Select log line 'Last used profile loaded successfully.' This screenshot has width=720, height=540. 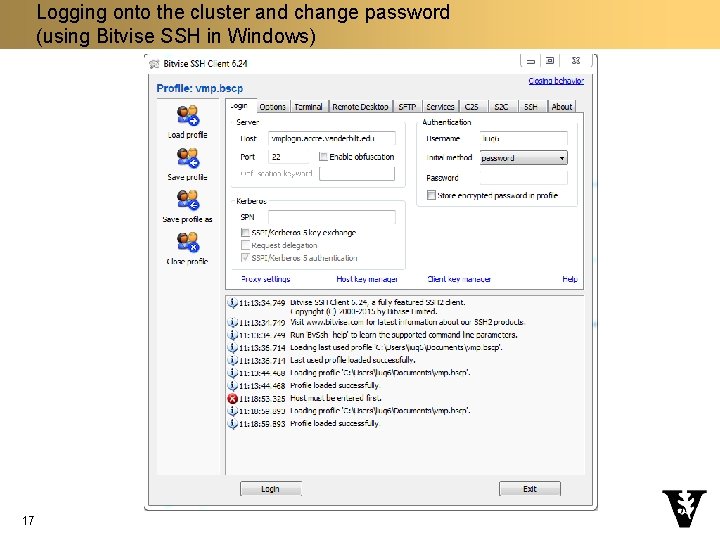point(353,360)
